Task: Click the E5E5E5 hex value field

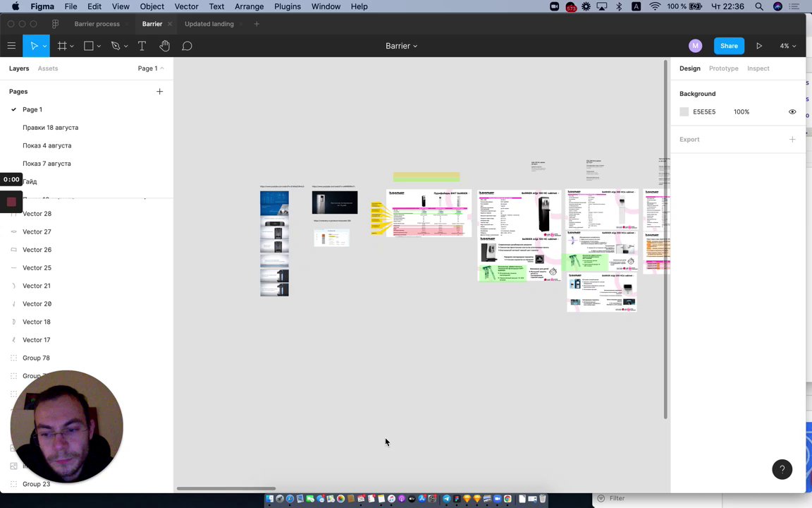Action: (704, 111)
